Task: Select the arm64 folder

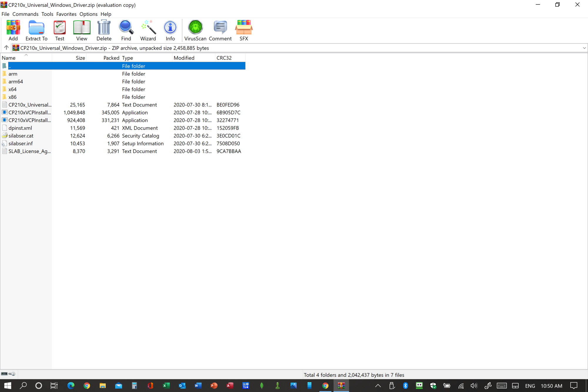Action: pyautogui.click(x=16, y=81)
